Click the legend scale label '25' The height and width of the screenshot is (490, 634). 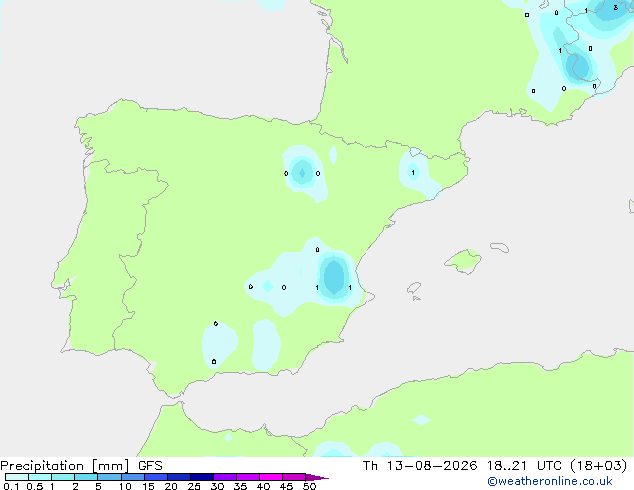coord(194,486)
